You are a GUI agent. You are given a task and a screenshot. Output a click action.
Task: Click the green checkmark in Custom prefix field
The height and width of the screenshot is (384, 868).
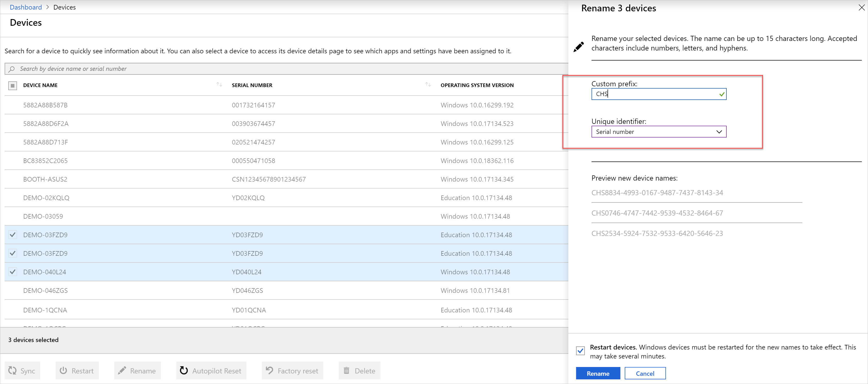[722, 95]
